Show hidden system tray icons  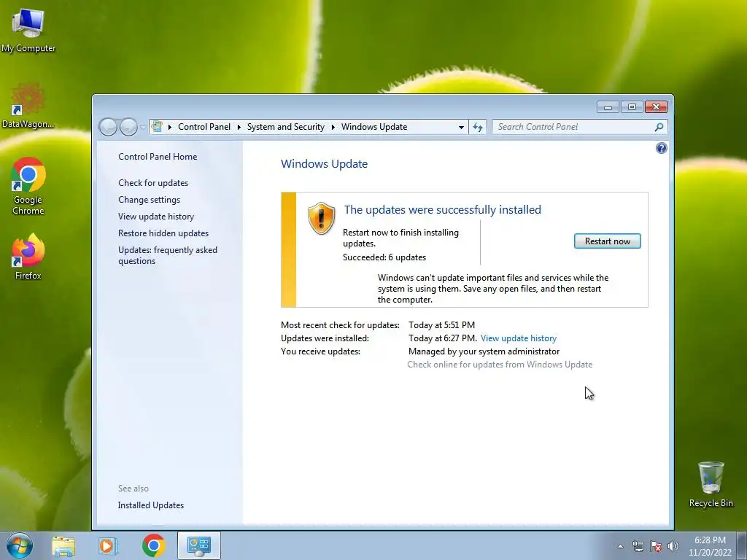[x=620, y=546]
